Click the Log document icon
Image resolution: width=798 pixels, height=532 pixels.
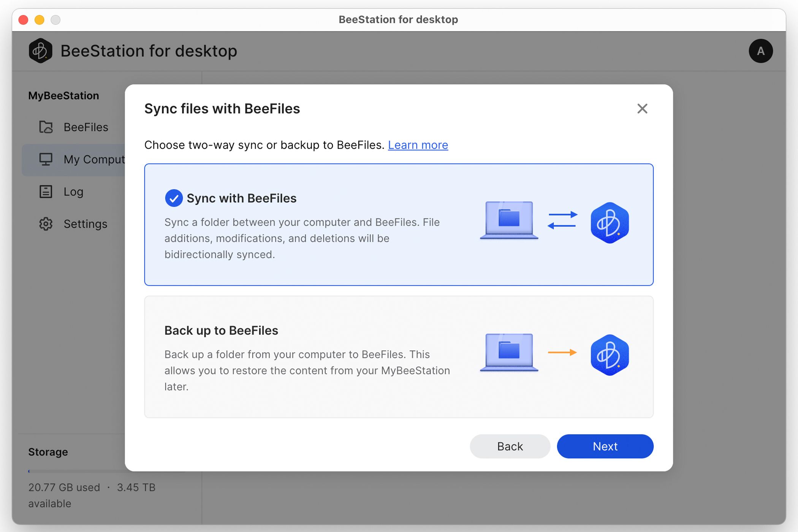pos(46,192)
